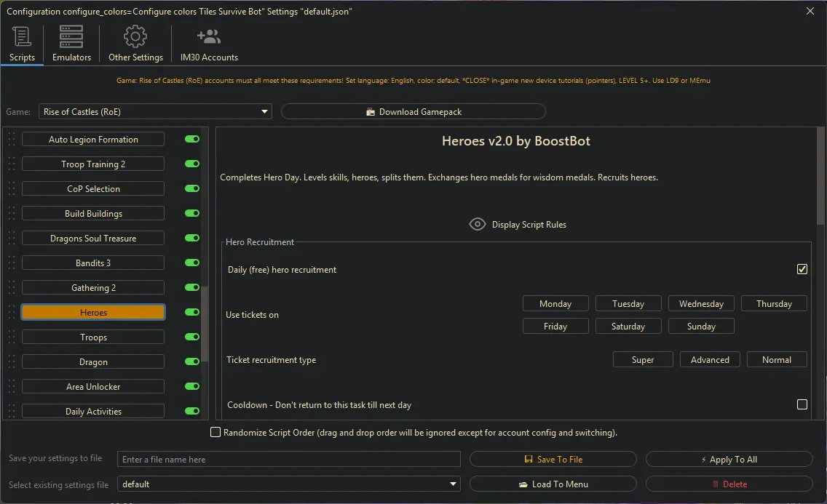Screen dimensions: 827x504
Task: Toggle the Troops script switch
Action: [x=192, y=337]
